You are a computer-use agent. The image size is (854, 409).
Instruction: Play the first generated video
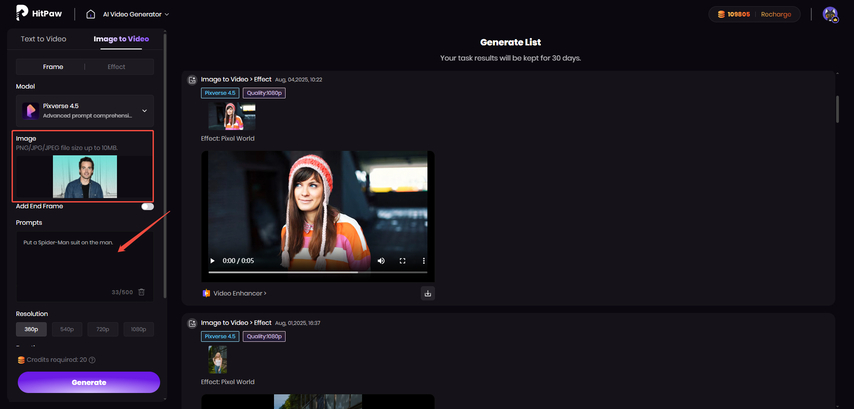click(212, 261)
